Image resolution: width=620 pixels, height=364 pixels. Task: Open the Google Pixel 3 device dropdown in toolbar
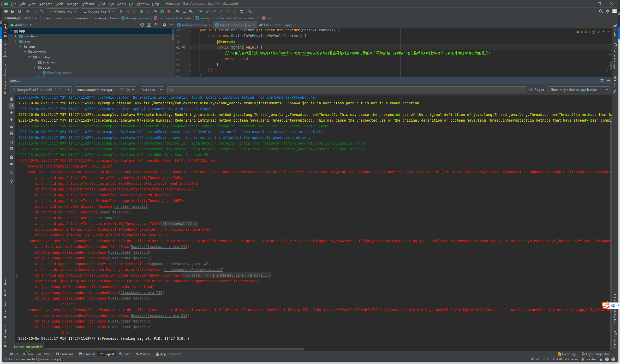[99, 11]
